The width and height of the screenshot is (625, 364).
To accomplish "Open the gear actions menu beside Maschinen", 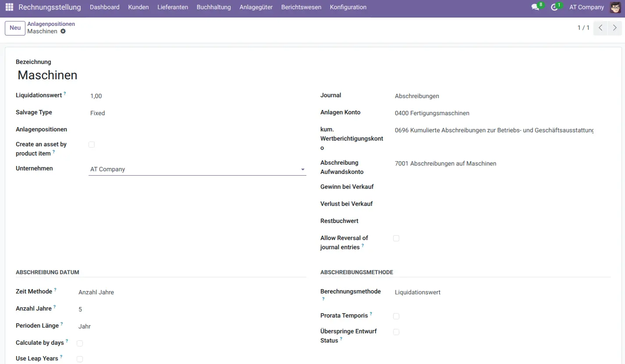I will [x=63, y=32].
